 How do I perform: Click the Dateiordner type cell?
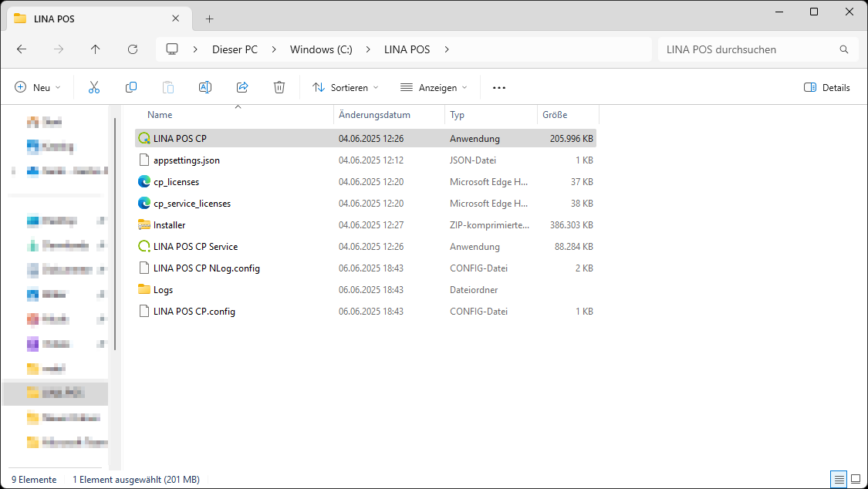pyautogui.click(x=474, y=289)
